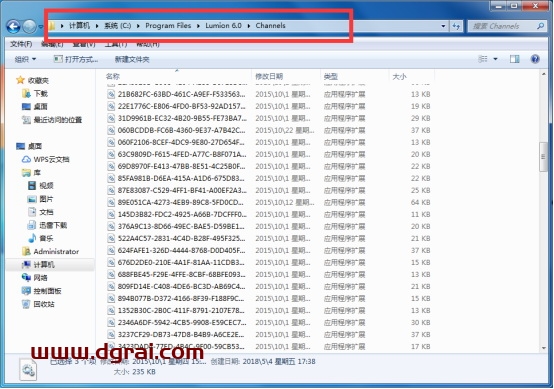The image size is (554, 389).
Task: Open the 图片 library
Action: pos(41,199)
